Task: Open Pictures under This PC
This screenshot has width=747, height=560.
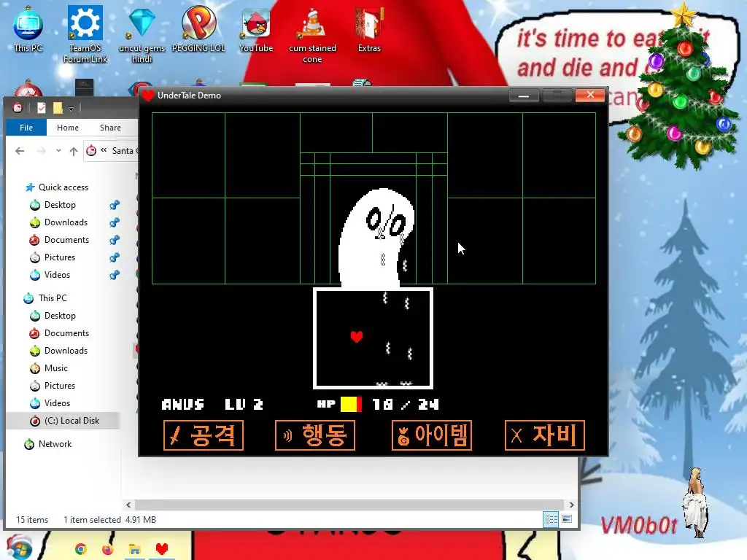Action: click(x=60, y=386)
